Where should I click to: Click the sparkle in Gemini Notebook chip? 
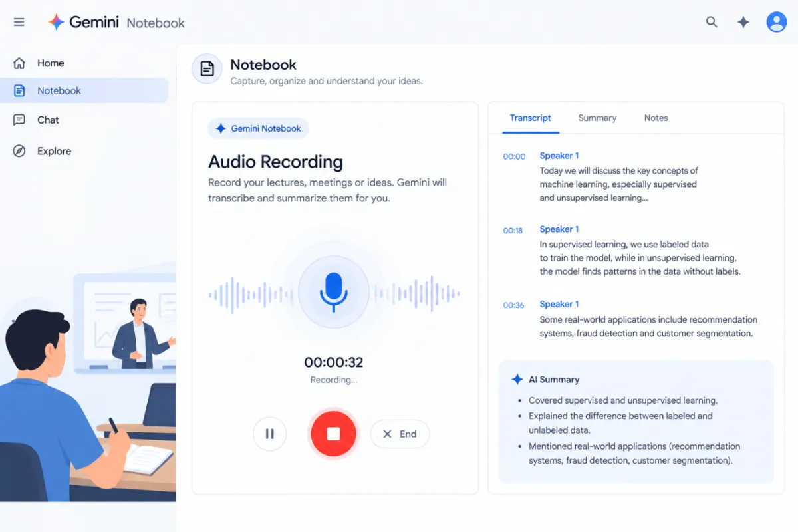221,128
